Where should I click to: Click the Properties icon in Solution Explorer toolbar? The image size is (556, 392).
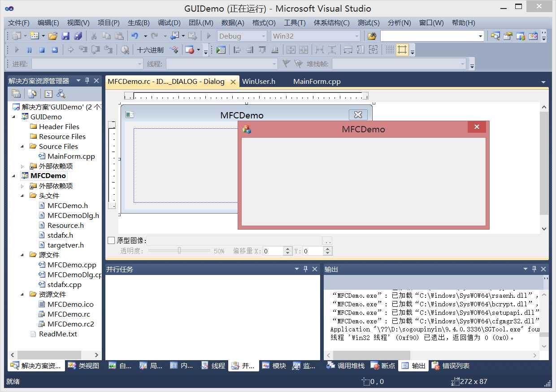coord(16,94)
